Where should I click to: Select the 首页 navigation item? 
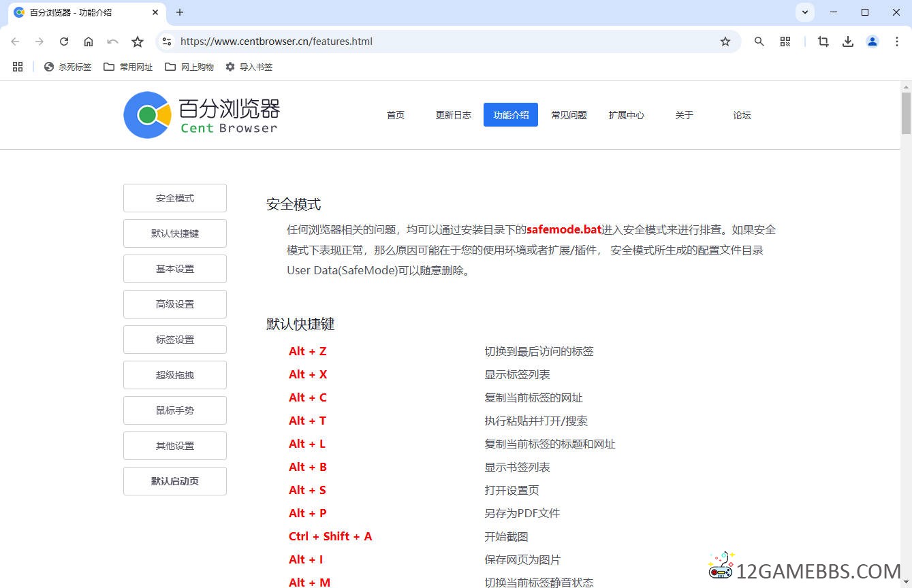396,115
